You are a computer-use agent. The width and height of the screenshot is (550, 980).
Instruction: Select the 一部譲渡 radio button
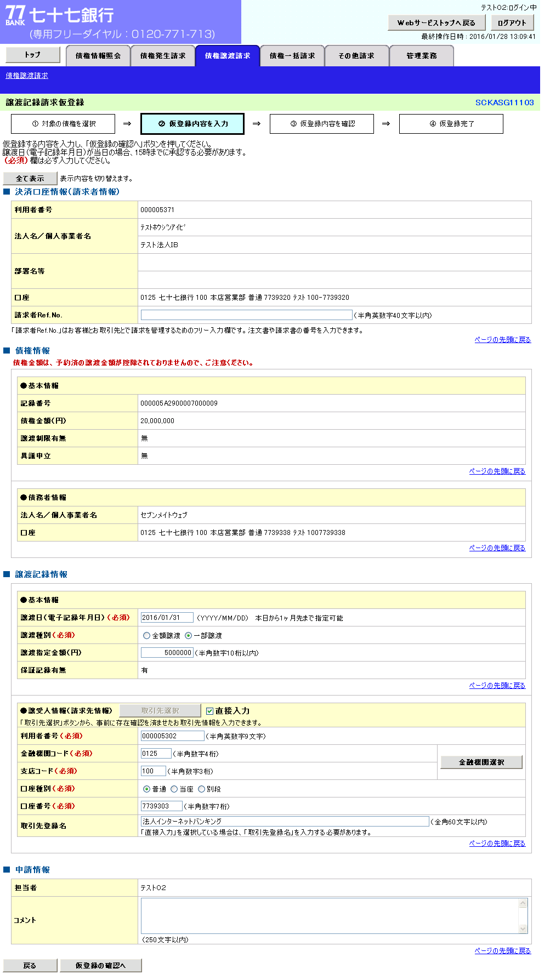click(x=189, y=636)
